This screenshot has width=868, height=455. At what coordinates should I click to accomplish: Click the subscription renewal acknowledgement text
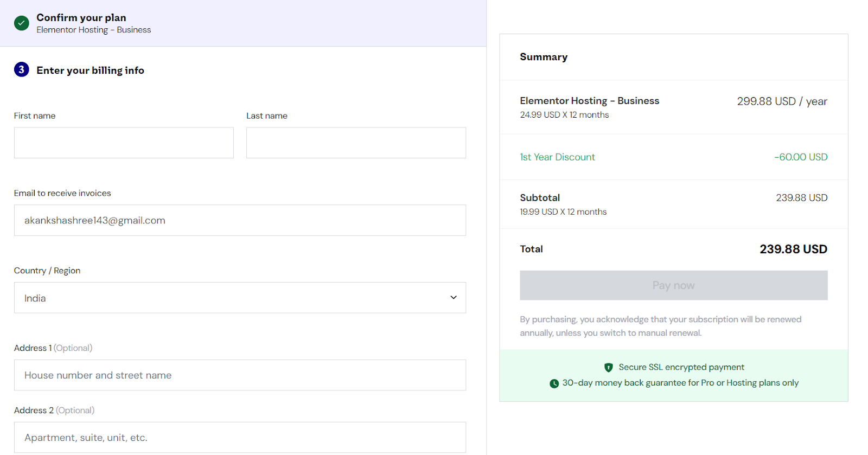click(661, 326)
